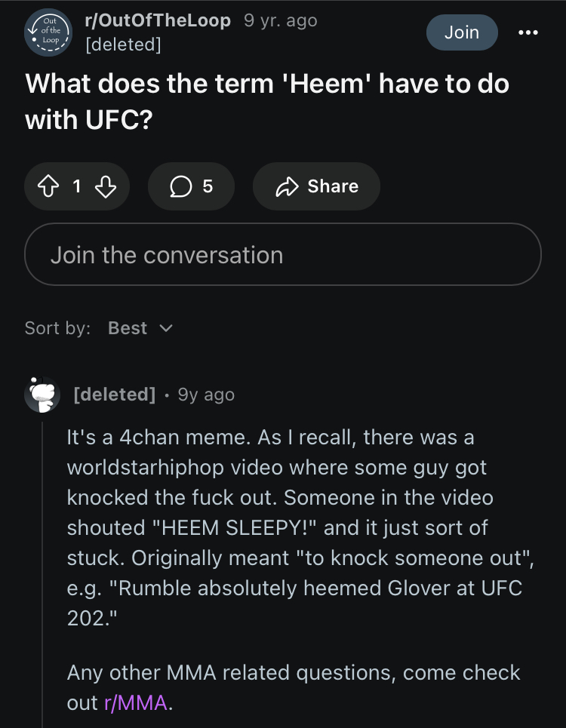Tap the post's [deleted] author label
This screenshot has height=728, width=566.
124,45
